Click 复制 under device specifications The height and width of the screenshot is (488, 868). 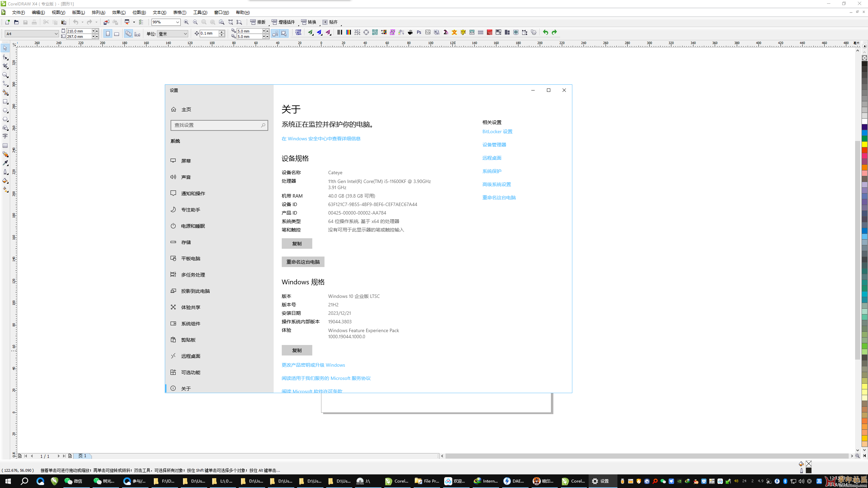[x=297, y=243]
